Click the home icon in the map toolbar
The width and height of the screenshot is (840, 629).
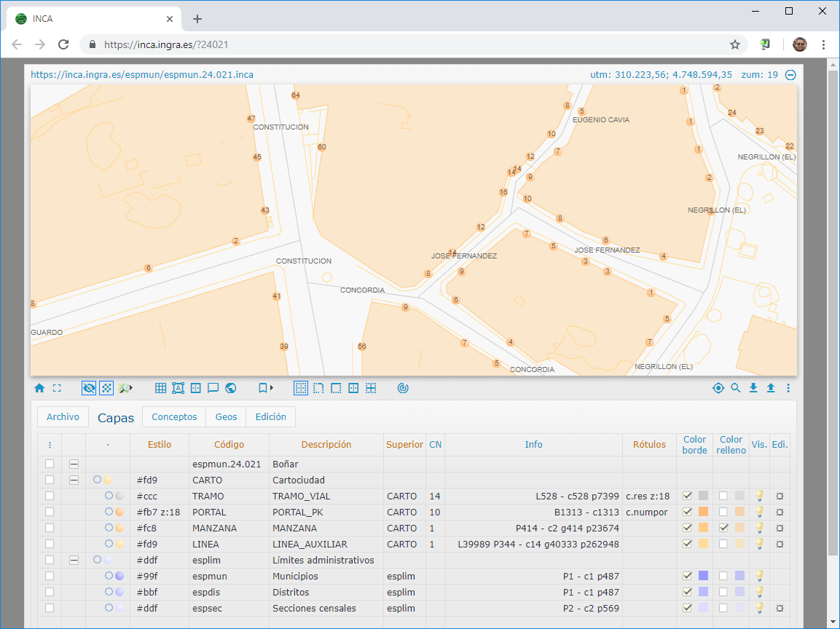[39, 388]
